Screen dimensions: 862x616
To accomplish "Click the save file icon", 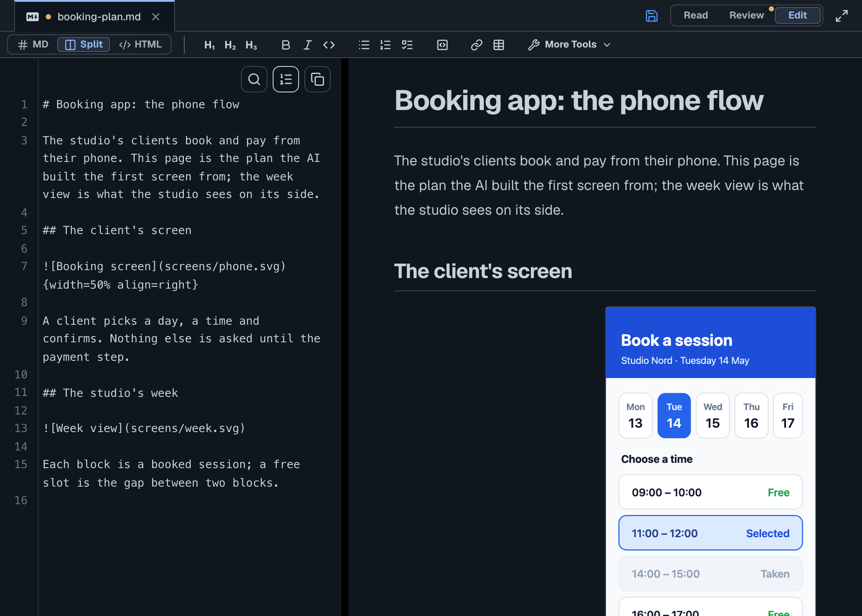I will pyautogui.click(x=651, y=16).
